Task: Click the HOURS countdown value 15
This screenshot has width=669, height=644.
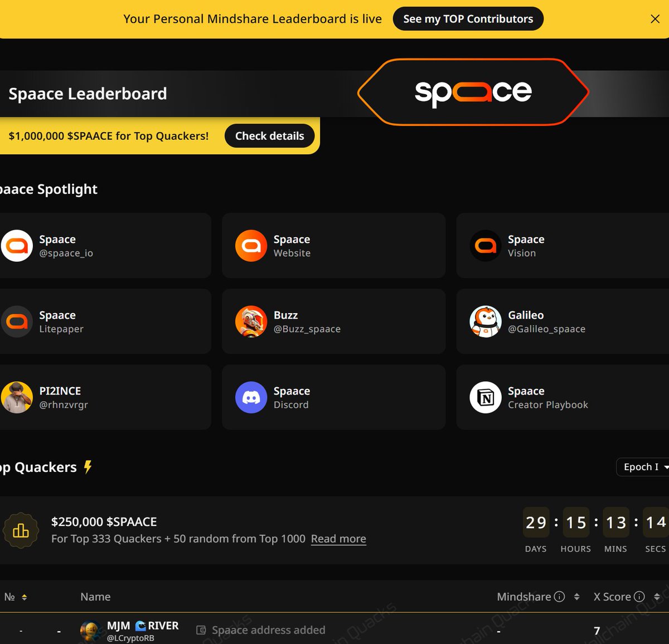Action: coord(576,523)
